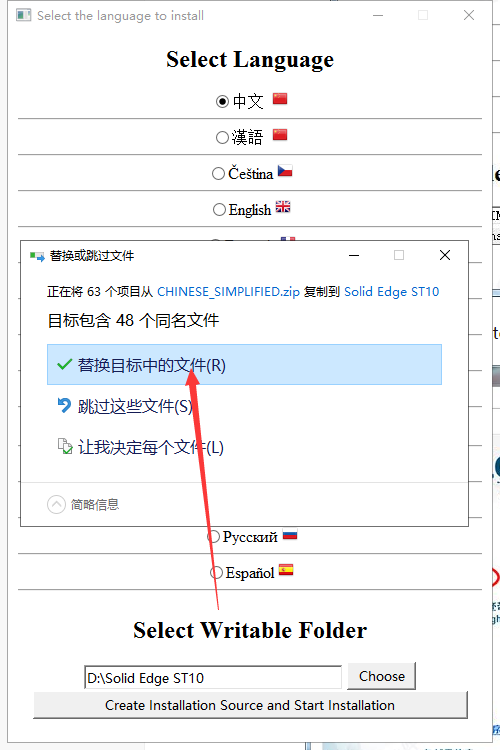Click the installer window title icon
Image resolution: width=500 pixels, height=750 pixels.
click(23, 15)
